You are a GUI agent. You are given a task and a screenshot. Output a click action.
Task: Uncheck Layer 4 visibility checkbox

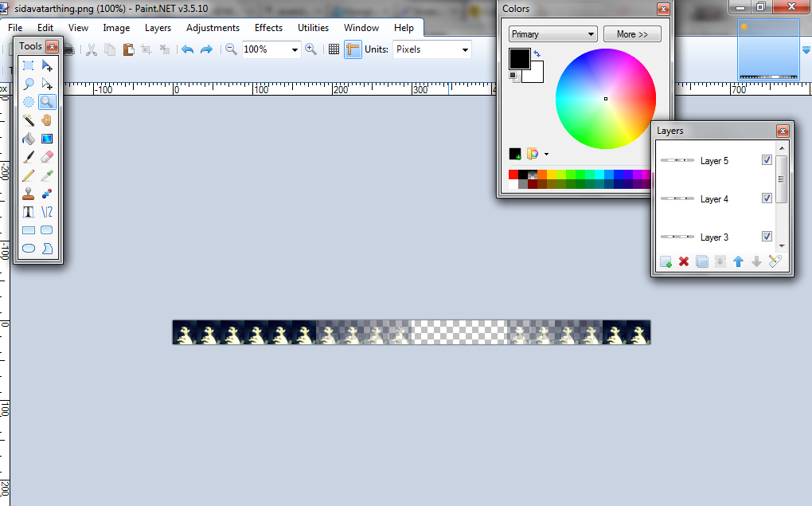point(767,198)
